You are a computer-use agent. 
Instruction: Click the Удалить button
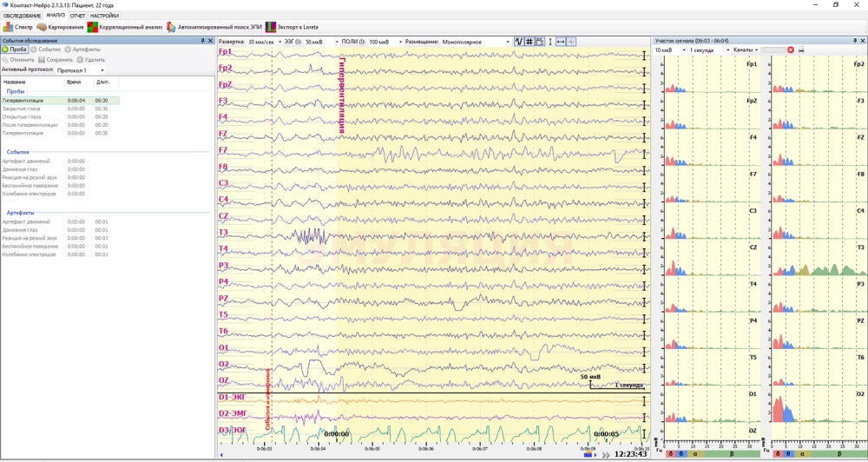(90, 60)
